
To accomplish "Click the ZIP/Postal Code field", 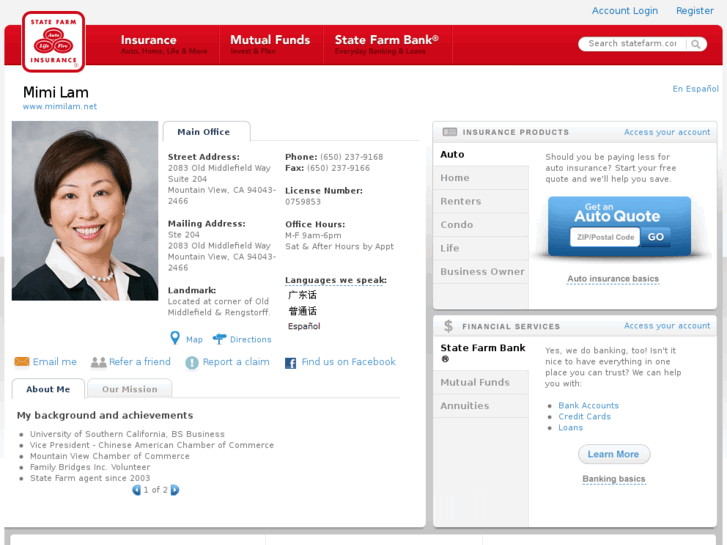I will 605,237.
